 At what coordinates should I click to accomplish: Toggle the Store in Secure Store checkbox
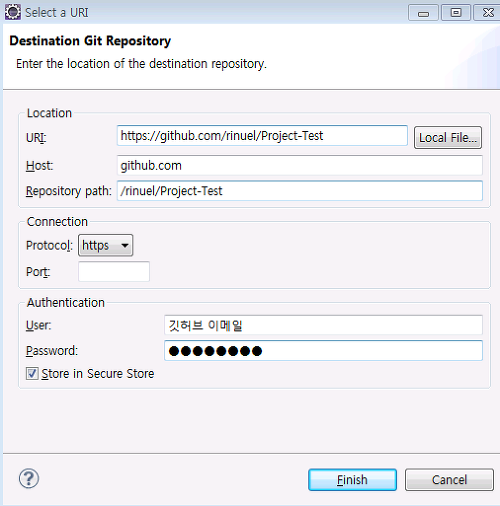coord(32,373)
